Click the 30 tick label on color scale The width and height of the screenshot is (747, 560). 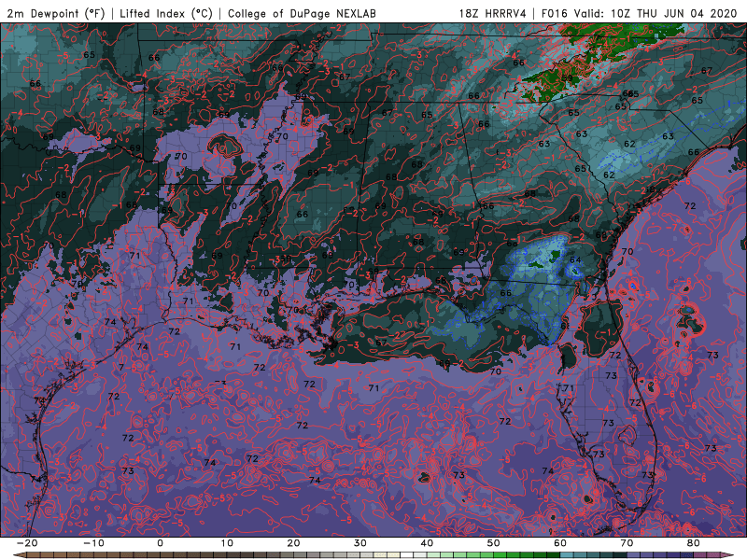tap(360, 543)
